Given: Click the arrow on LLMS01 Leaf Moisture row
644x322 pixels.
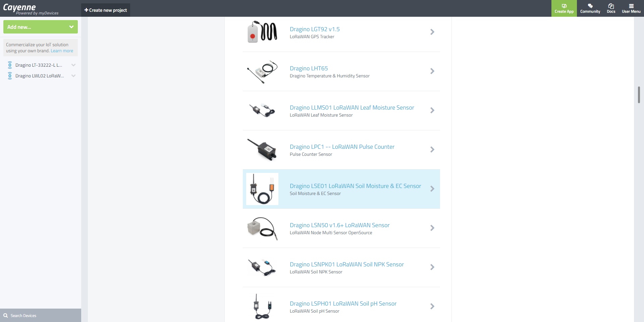Looking at the screenshot, I should coord(432,110).
